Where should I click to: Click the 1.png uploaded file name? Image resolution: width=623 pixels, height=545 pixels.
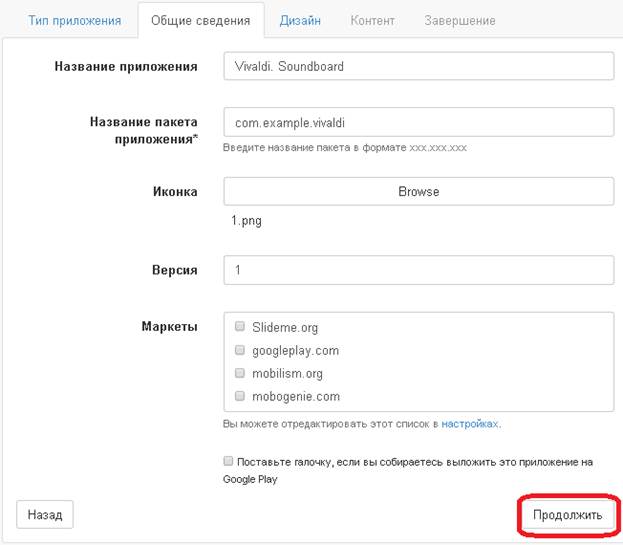tap(246, 221)
